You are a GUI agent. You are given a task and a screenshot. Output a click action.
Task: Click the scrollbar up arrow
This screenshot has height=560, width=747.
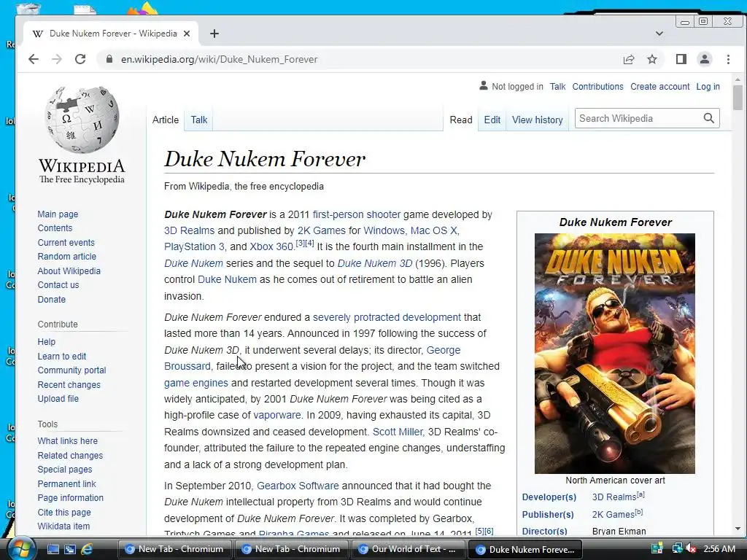tap(738, 79)
